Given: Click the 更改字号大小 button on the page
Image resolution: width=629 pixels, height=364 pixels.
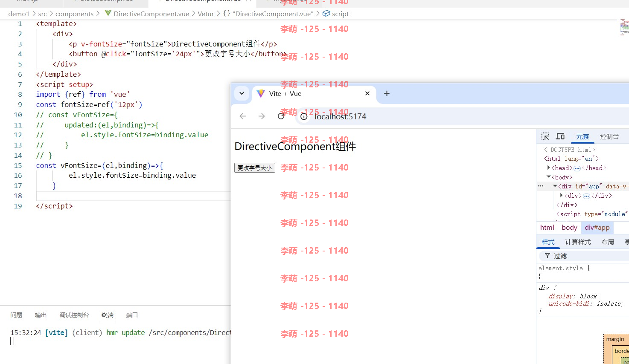Looking at the screenshot, I should (255, 168).
